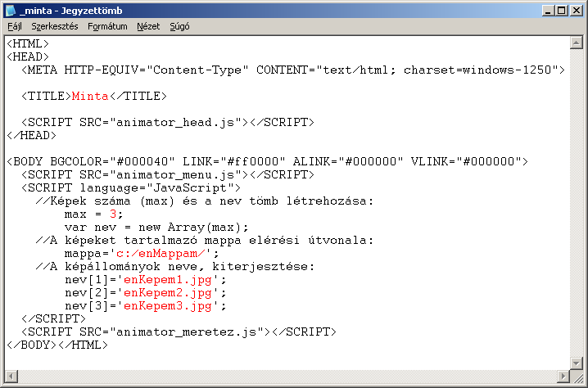Place cursor in red 'Minta' title text
The height and width of the screenshot is (388, 588).
90,96
